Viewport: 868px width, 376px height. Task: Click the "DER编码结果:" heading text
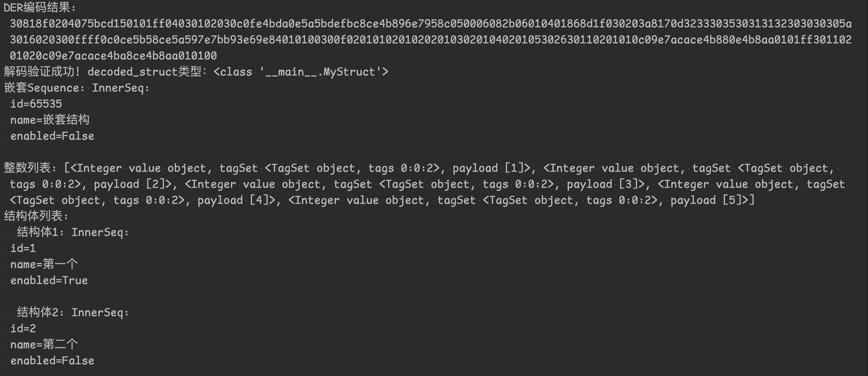(x=40, y=7)
